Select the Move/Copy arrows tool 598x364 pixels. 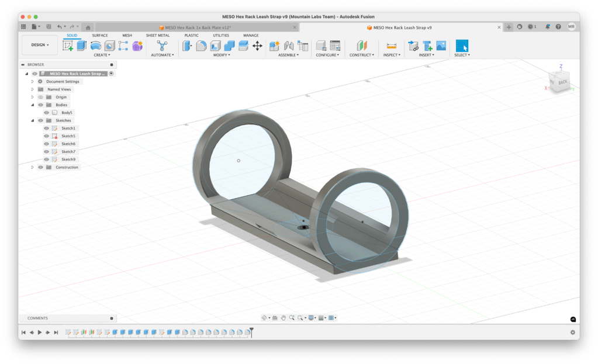tap(257, 46)
